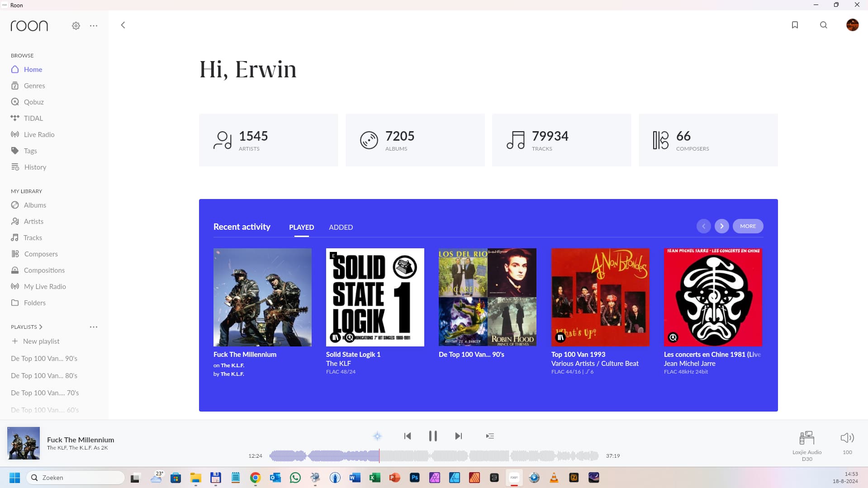Select the Loxjie Audio D30 zone icon
Screen dimensions: 868x488
[806, 438]
